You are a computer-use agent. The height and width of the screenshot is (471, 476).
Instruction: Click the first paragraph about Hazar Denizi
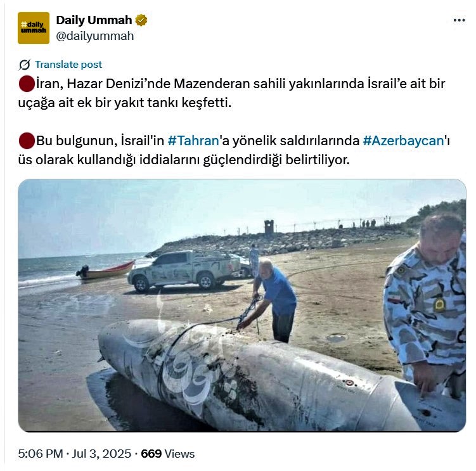[231, 93]
